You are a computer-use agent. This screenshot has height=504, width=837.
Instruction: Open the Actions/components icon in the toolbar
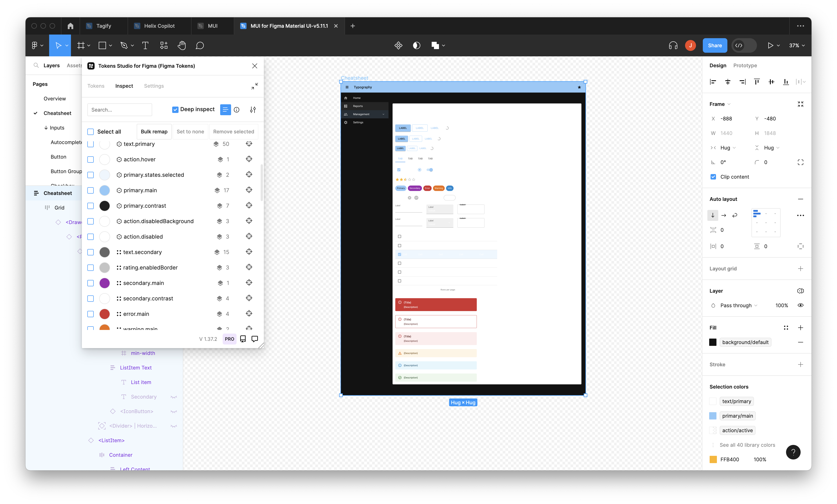(x=164, y=45)
